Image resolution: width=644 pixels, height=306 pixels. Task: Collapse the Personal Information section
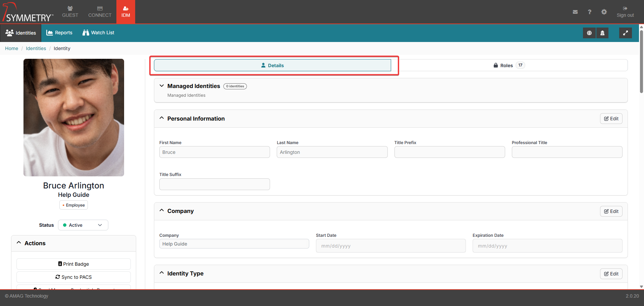[162, 118]
